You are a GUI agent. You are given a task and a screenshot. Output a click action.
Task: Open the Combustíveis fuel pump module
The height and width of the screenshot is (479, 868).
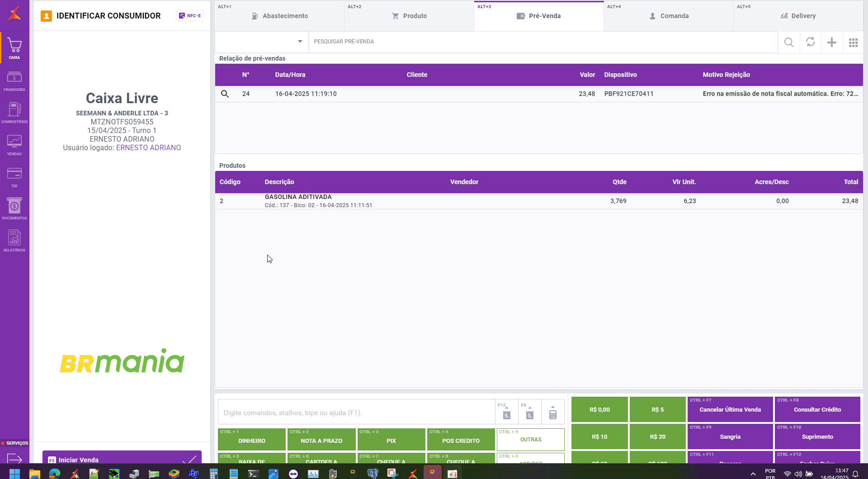14,113
